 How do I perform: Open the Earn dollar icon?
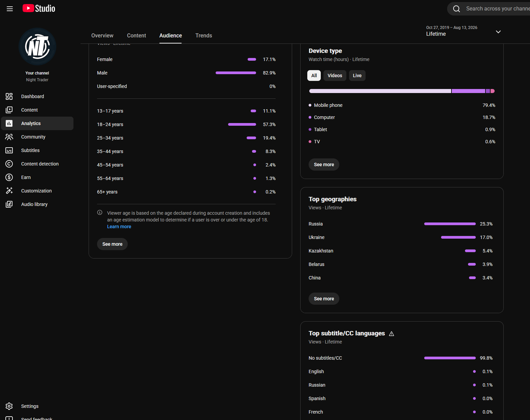(x=9, y=177)
